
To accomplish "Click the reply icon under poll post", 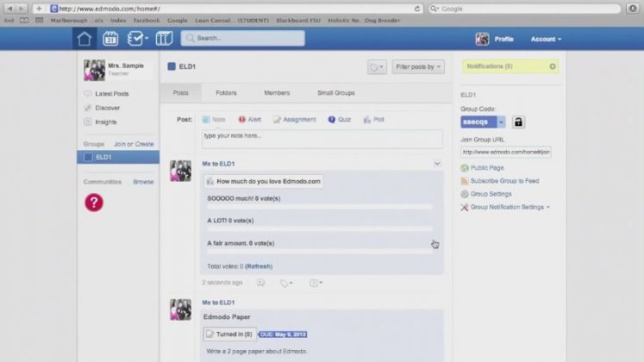I will [261, 283].
